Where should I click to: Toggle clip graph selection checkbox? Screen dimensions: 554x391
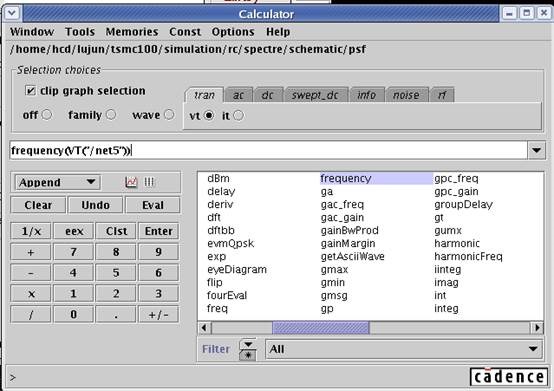(31, 91)
